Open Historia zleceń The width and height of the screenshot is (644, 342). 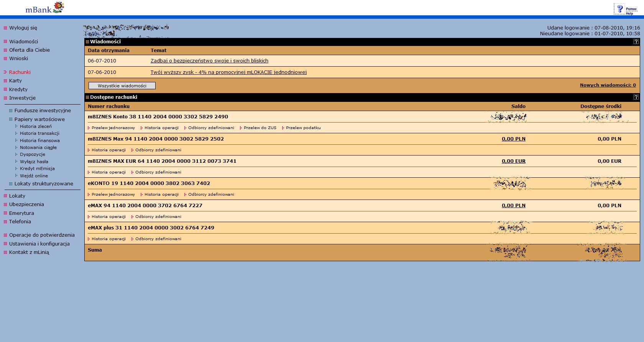tap(36, 126)
